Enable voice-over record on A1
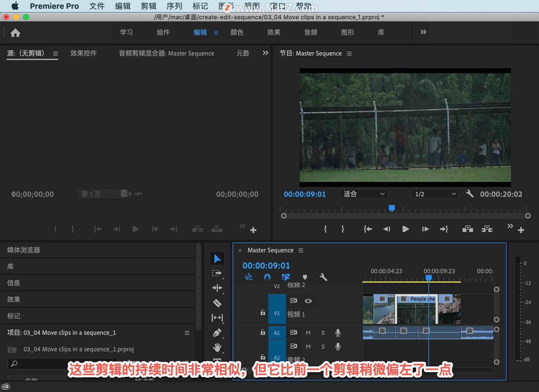Screen dimensions: 539x392 [x=338, y=333]
